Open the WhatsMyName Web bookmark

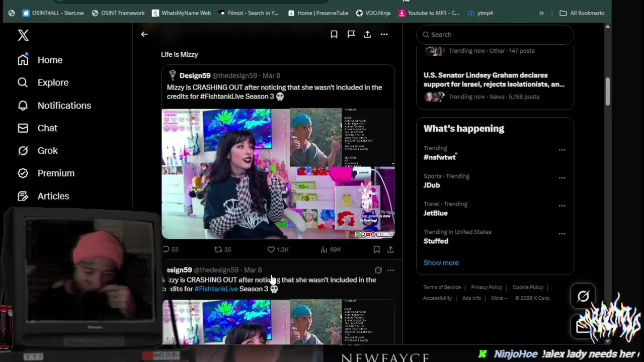tap(182, 13)
